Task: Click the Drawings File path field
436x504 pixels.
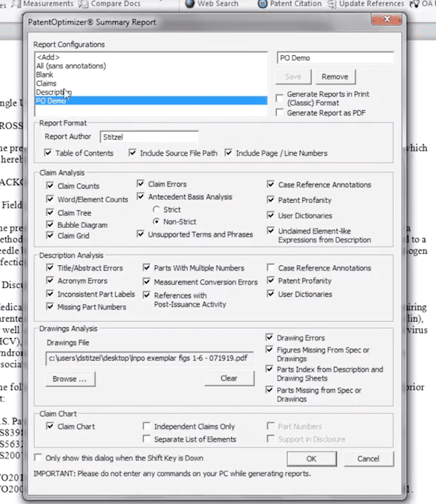Action: [150, 358]
